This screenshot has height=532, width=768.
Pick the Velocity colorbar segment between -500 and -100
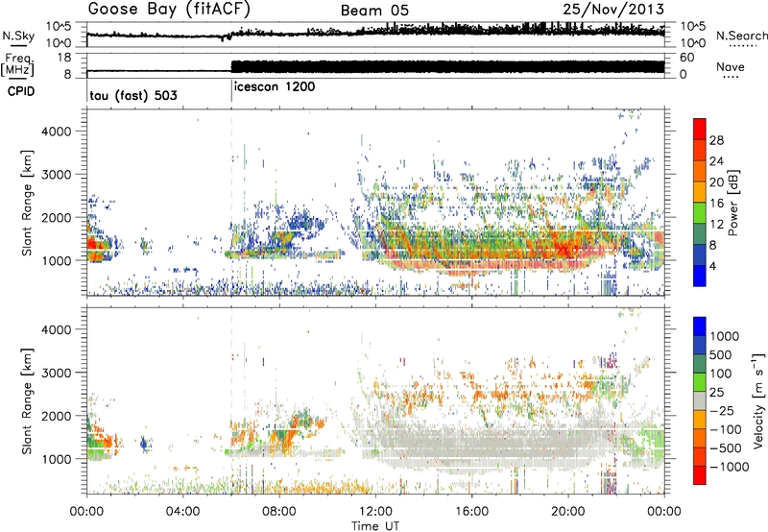700,438
